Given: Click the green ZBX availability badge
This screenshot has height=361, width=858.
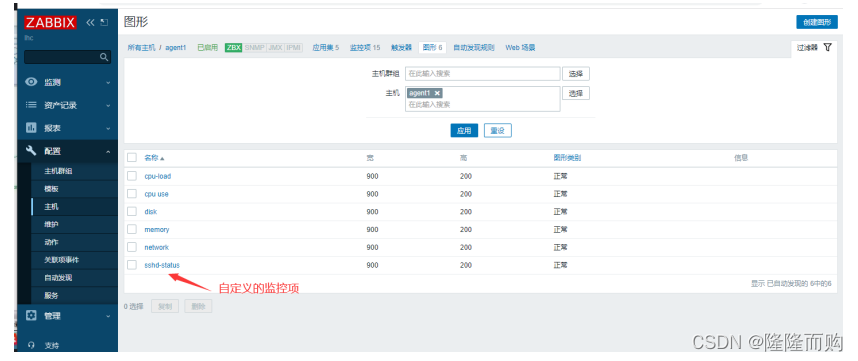Looking at the screenshot, I should click(x=234, y=48).
